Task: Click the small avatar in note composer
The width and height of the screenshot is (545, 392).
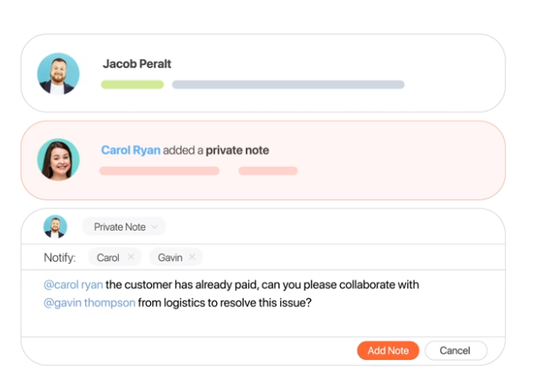Action: point(56,226)
